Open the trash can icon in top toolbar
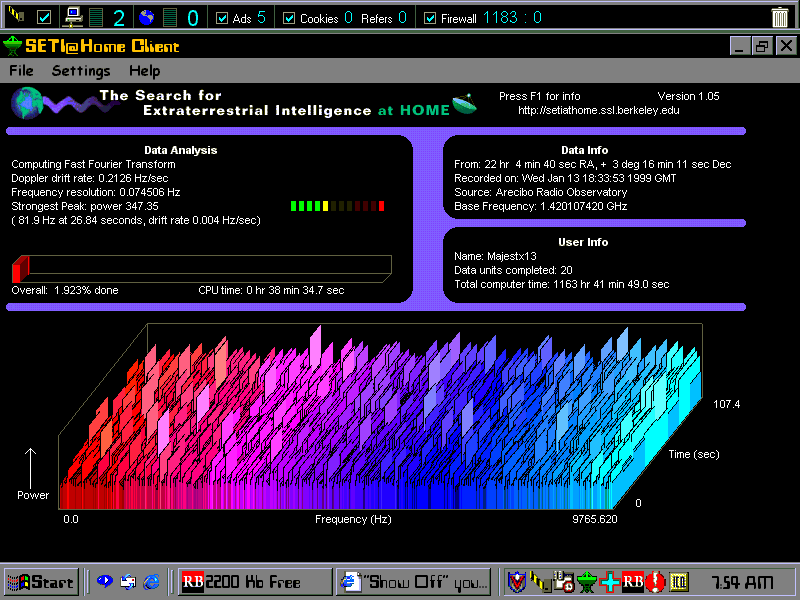Screen dimensions: 800x600 (x=780, y=17)
